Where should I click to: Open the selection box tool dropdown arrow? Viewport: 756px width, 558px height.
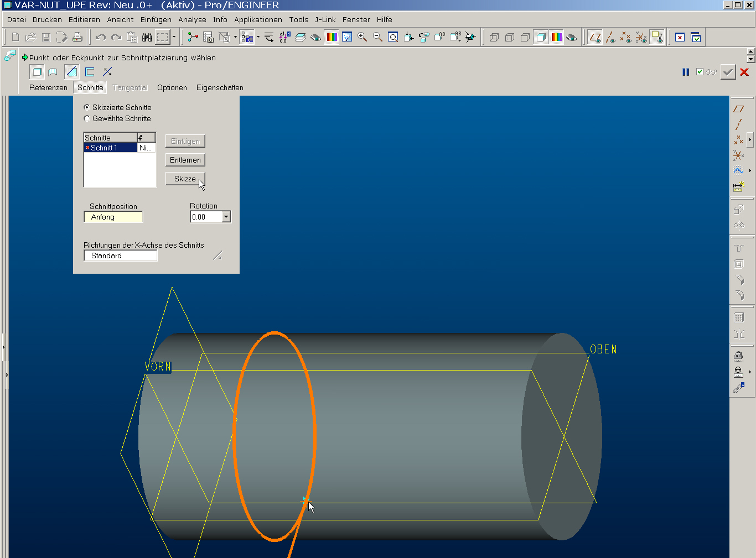[174, 37]
